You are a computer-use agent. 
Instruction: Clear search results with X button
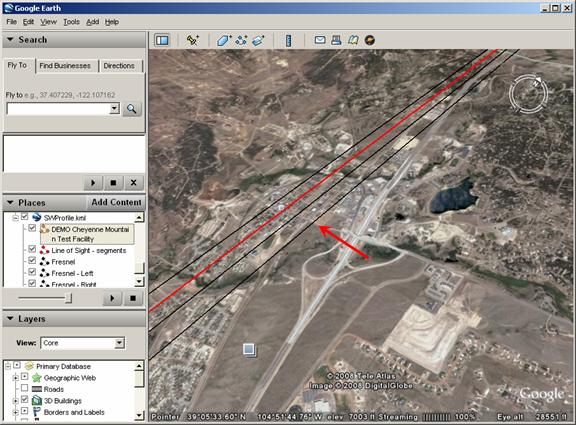(133, 183)
